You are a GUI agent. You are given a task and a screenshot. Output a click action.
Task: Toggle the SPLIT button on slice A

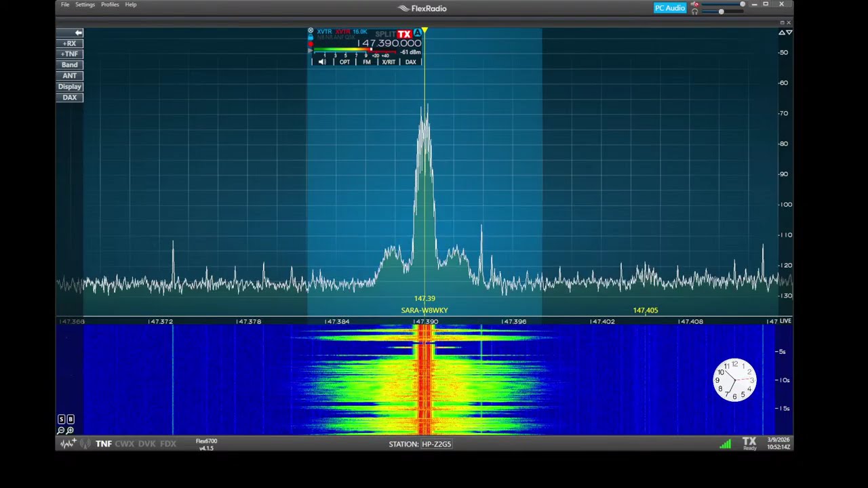click(385, 34)
